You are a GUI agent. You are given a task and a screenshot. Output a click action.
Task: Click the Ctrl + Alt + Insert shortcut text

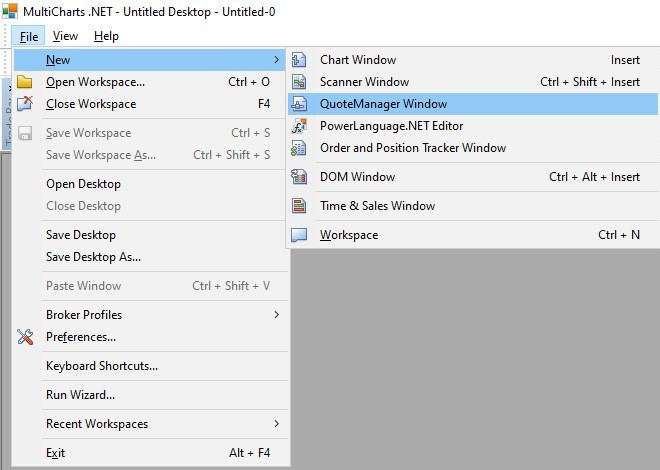click(x=594, y=177)
